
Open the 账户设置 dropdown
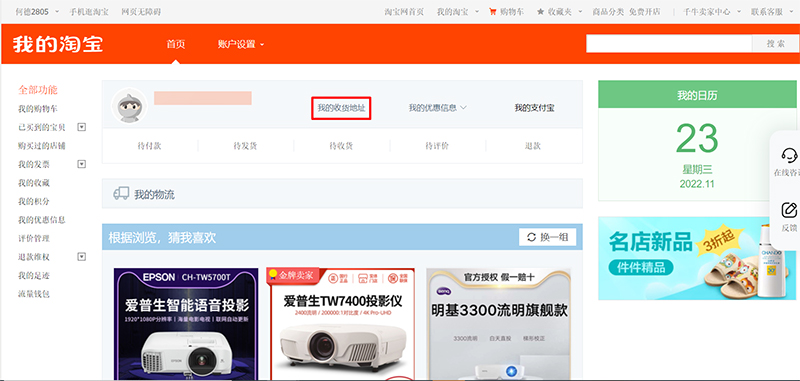tap(241, 44)
